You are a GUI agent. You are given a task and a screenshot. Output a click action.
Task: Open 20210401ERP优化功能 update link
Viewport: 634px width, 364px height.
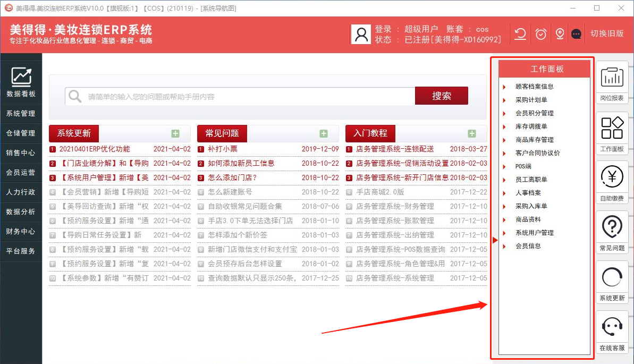pos(95,149)
